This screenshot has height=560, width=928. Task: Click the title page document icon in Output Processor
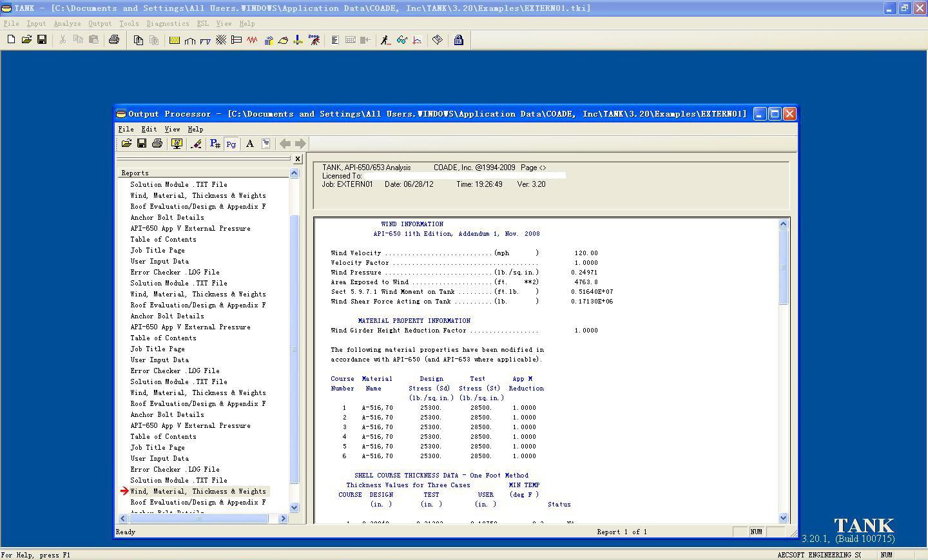tap(266, 144)
